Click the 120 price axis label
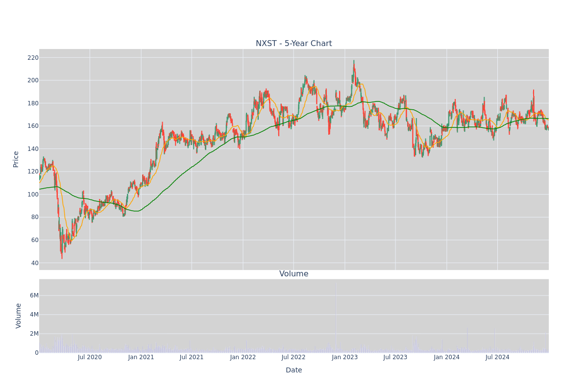This screenshot has height=392, width=588. pyautogui.click(x=33, y=171)
